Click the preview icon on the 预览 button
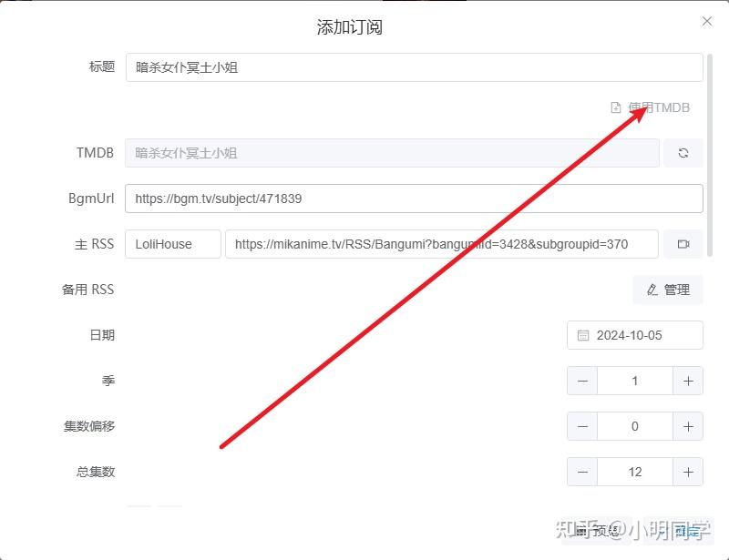The width and height of the screenshot is (729, 560). (581, 530)
